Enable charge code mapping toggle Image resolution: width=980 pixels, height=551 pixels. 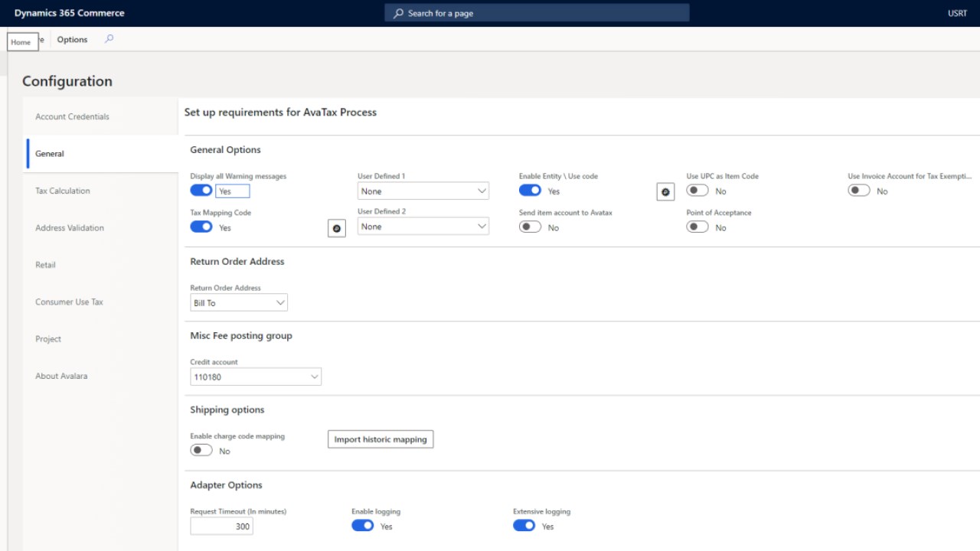tap(201, 450)
